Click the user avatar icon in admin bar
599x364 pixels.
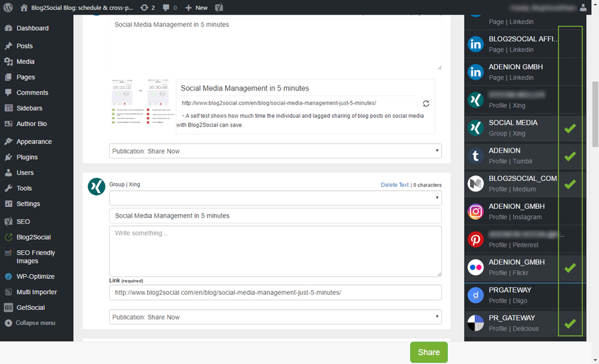[583, 7]
